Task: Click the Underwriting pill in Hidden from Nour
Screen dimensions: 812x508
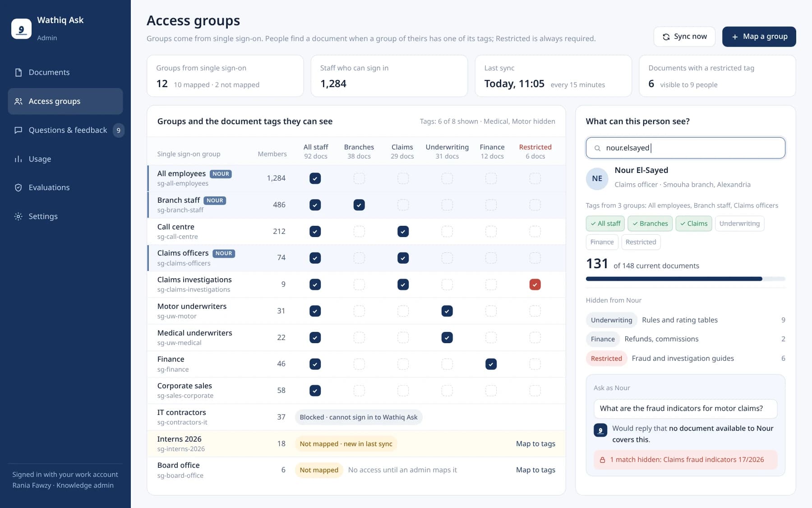Action: [x=611, y=320]
